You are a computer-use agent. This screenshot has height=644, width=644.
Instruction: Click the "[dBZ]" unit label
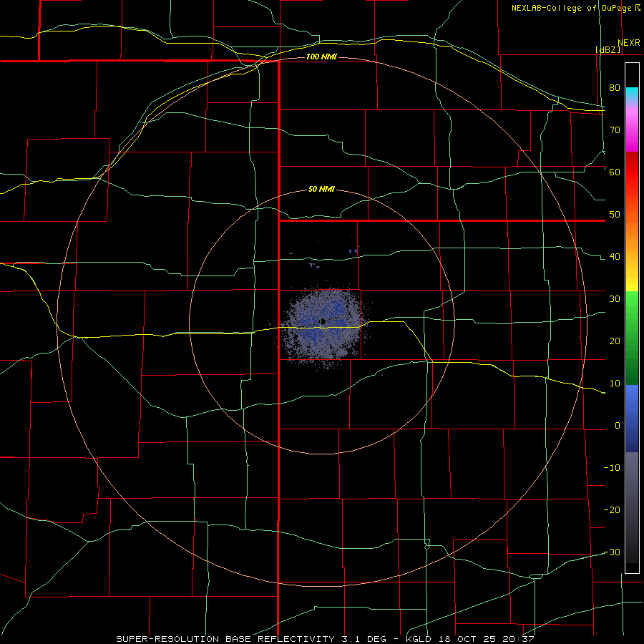point(608,49)
